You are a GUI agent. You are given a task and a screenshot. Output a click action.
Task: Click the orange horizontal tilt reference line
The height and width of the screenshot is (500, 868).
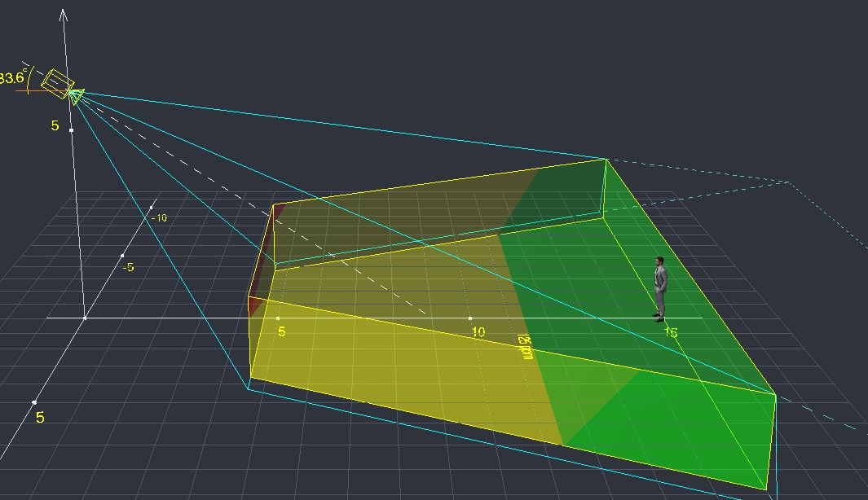[33, 90]
